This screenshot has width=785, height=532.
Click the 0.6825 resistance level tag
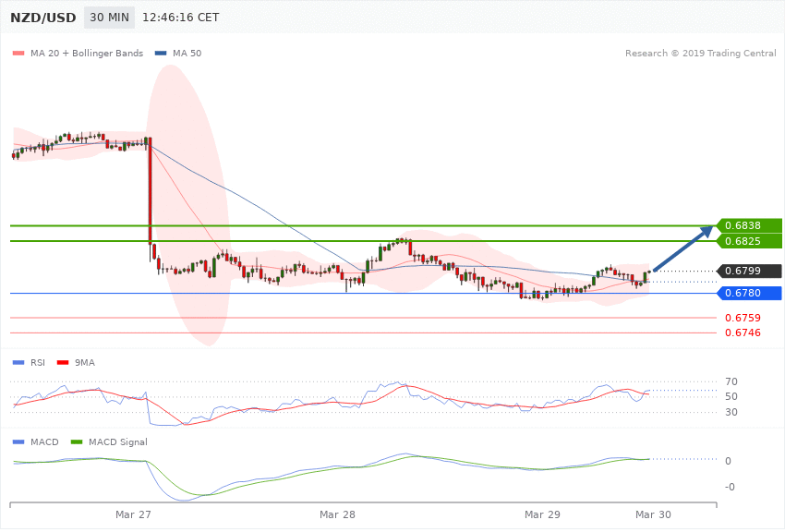tap(749, 241)
